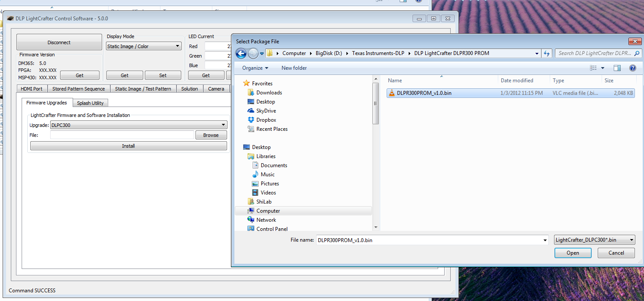Click the File name text box
Image resolution: width=644 pixels, height=301 pixels.
[x=429, y=240]
